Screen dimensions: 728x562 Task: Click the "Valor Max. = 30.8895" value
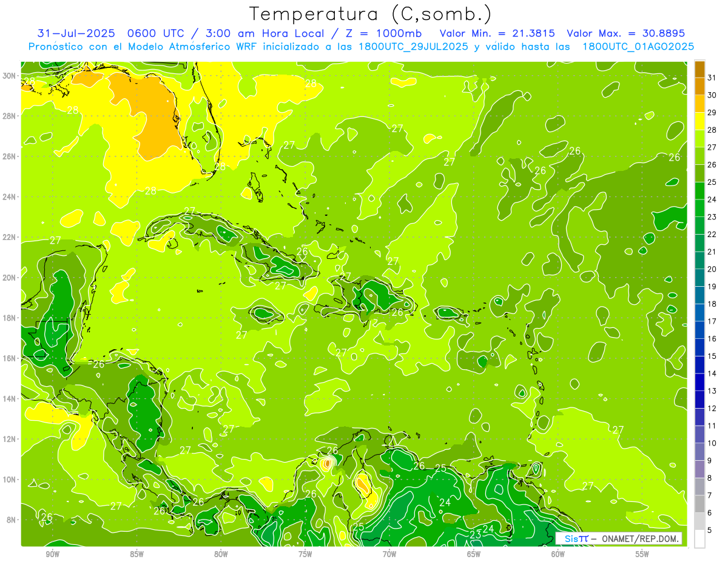626,33
